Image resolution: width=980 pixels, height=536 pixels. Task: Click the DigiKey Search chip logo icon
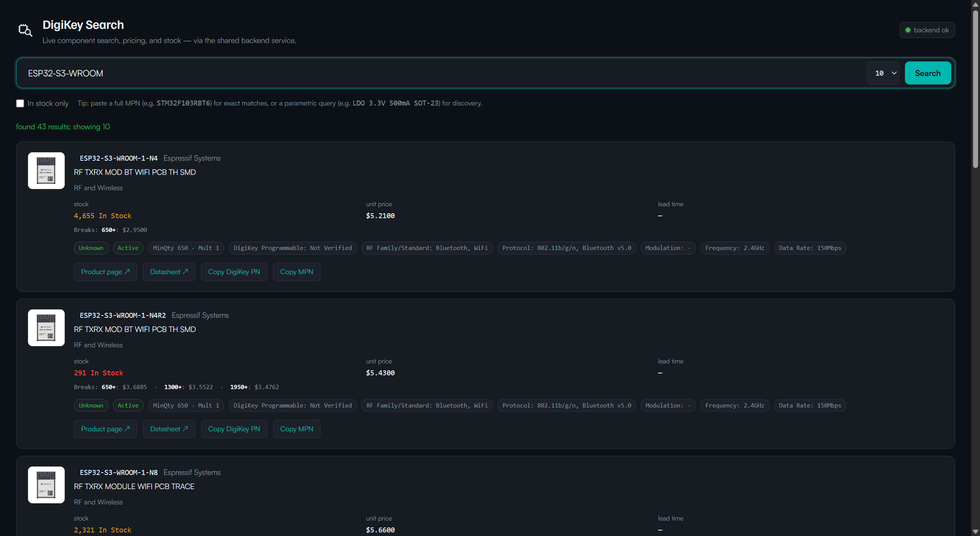[x=25, y=30]
